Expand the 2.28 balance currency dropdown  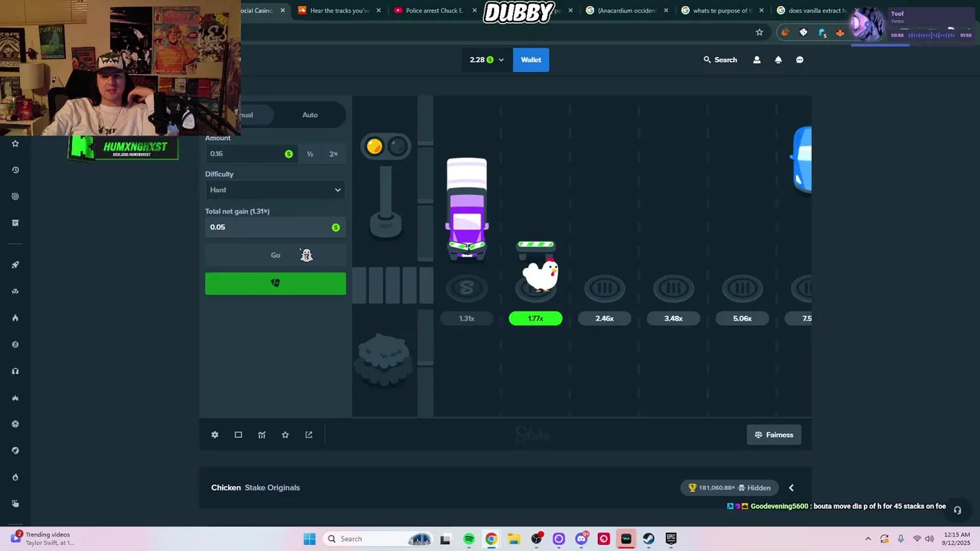tap(487, 60)
